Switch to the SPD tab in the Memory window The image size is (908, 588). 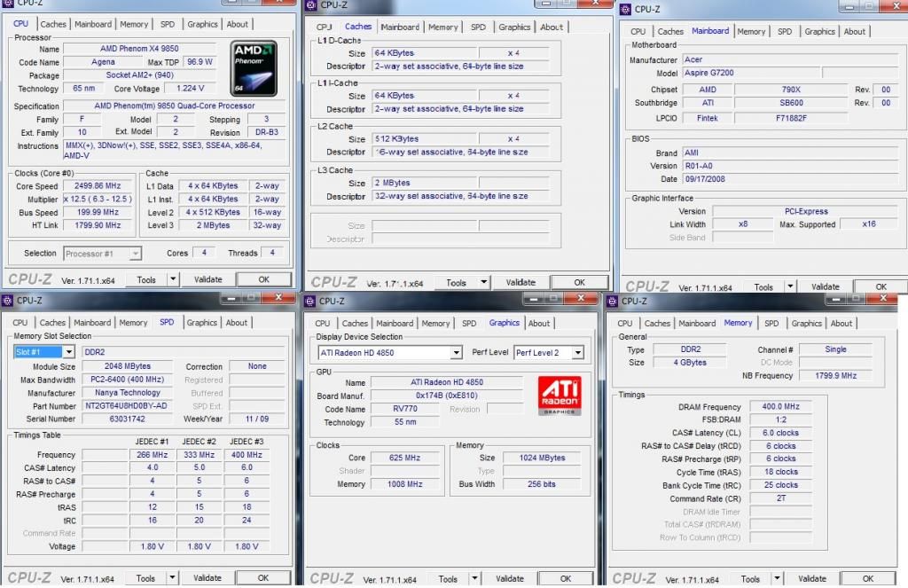[771, 323]
